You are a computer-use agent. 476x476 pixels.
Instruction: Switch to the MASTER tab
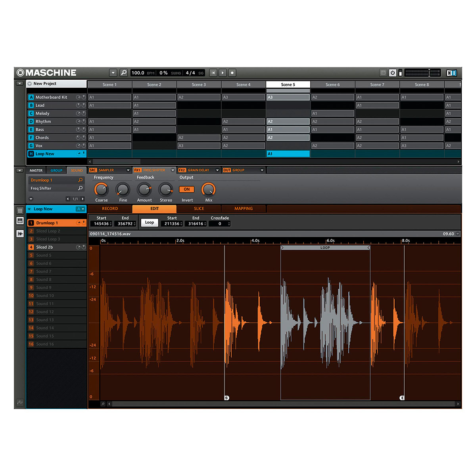click(x=36, y=171)
